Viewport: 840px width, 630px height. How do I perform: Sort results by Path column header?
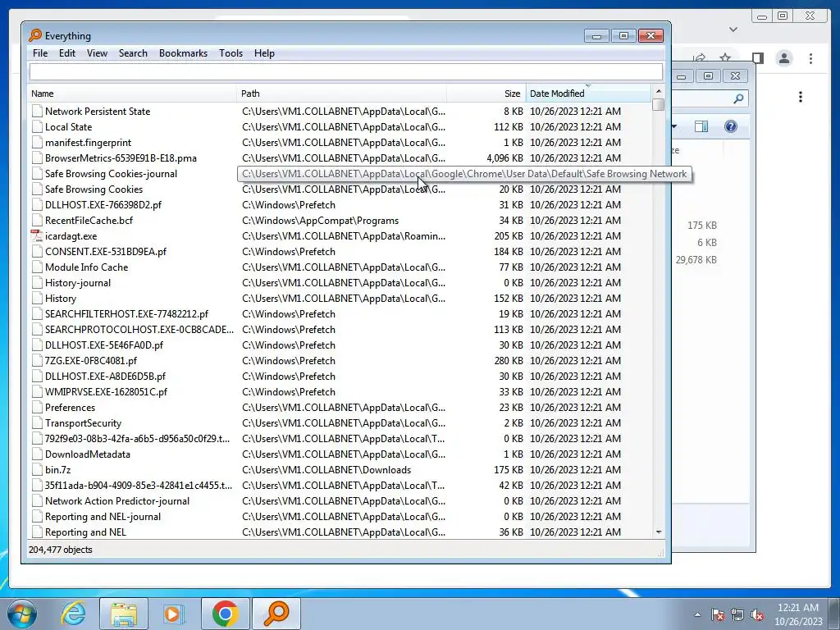tap(341, 94)
